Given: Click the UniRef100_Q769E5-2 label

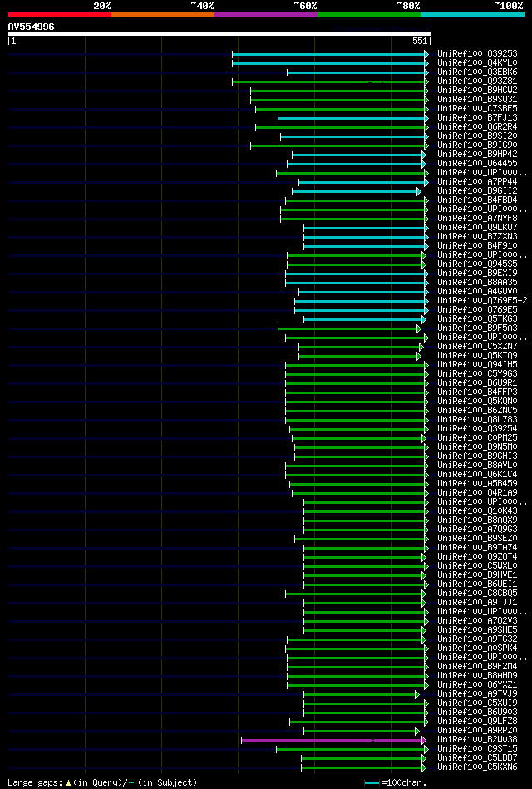Looking at the screenshot, I should pyautogui.click(x=482, y=300).
